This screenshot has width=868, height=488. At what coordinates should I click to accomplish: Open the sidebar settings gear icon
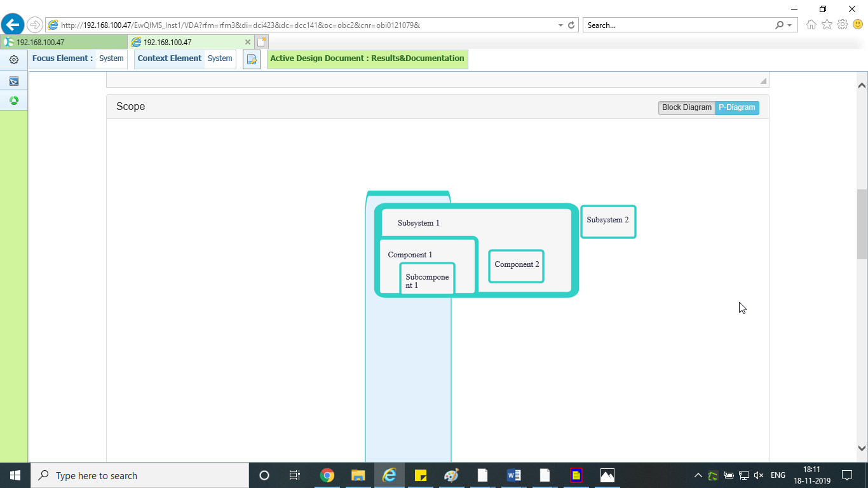click(x=14, y=60)
